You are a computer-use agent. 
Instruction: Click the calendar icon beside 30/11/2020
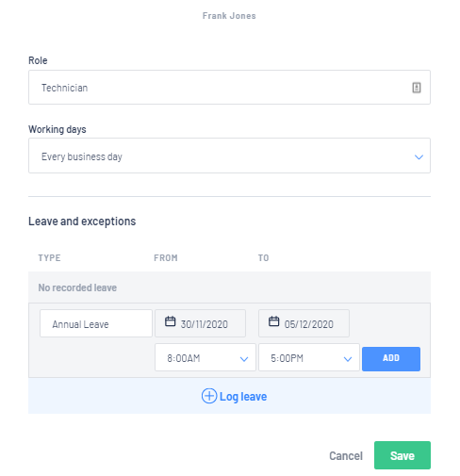tap(171, 321)
